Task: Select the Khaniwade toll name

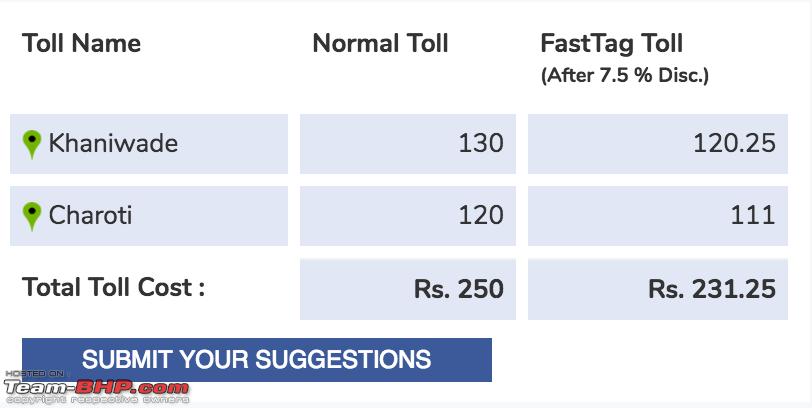Action: 113,143
